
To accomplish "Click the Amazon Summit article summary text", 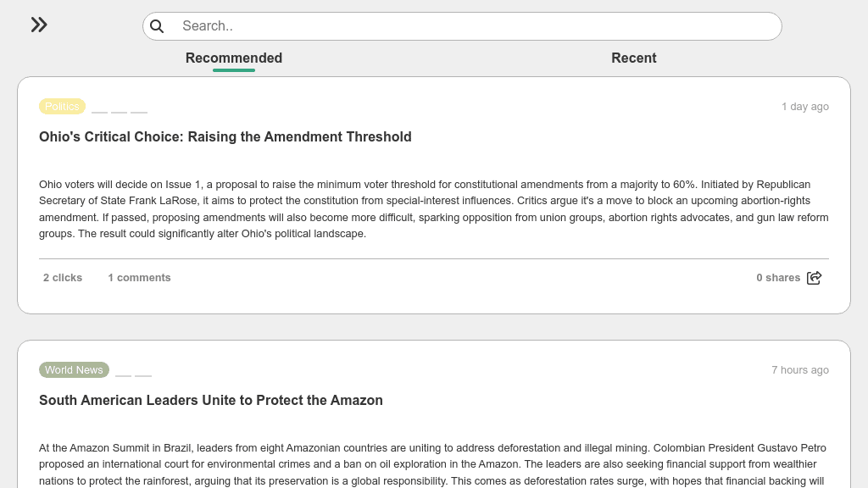I will pyautogui.click(x=433, y=464).
